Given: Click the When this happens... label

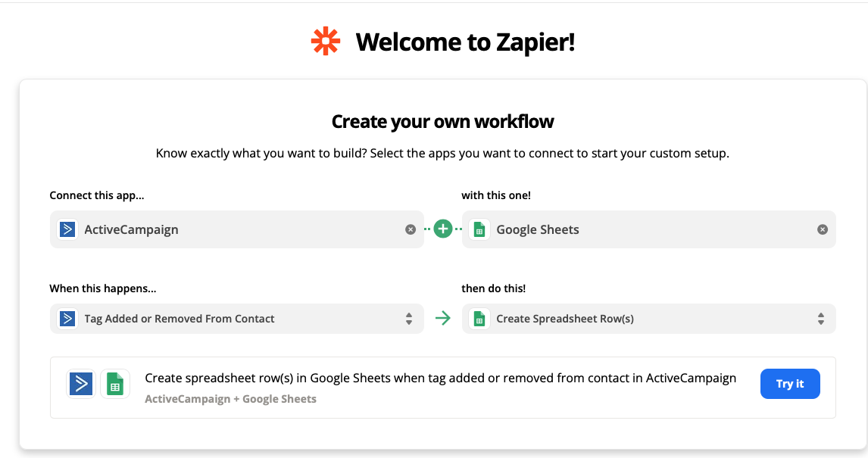Looking at the screenshot, I should (x=103, y=288).
